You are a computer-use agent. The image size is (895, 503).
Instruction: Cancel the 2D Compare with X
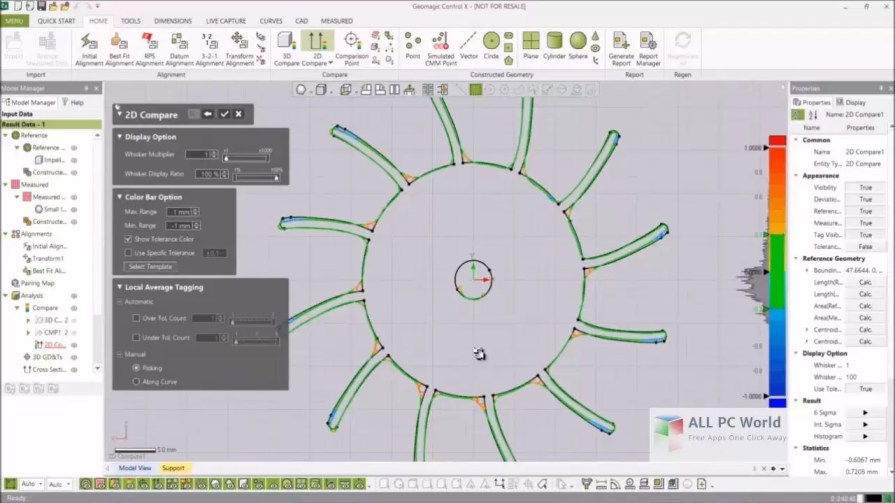[239, 114]
